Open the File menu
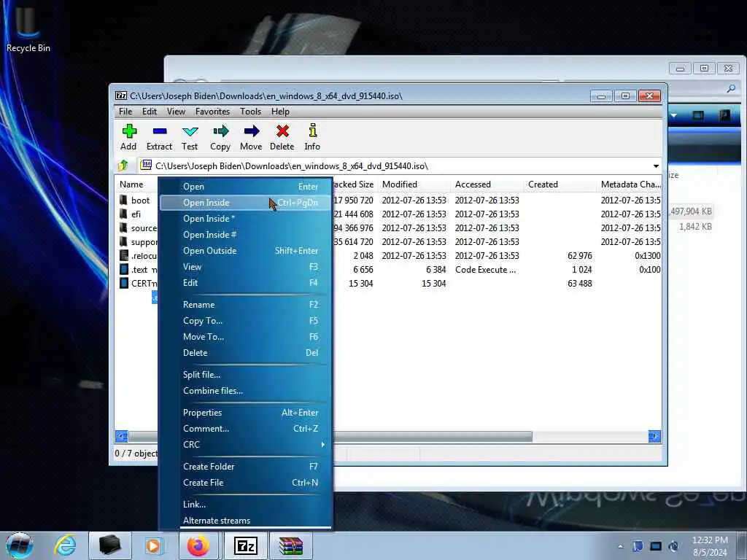 tap(125, 112)
